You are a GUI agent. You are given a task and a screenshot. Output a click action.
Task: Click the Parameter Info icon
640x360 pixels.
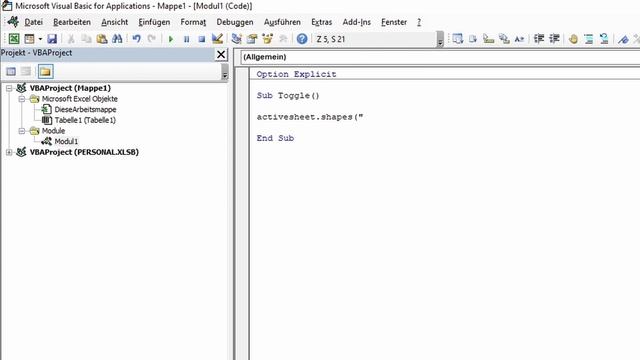coord(504,39)
